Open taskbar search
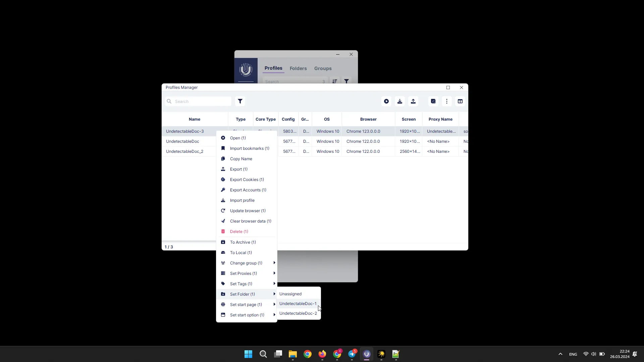Screen dimensions: 644x362 pos(263,354)
